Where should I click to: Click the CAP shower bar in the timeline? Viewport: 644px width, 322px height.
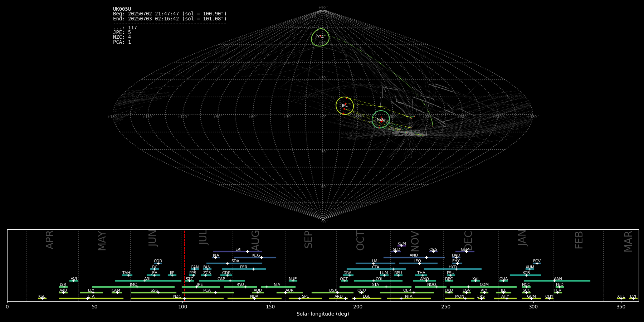(x=222, y=281)
